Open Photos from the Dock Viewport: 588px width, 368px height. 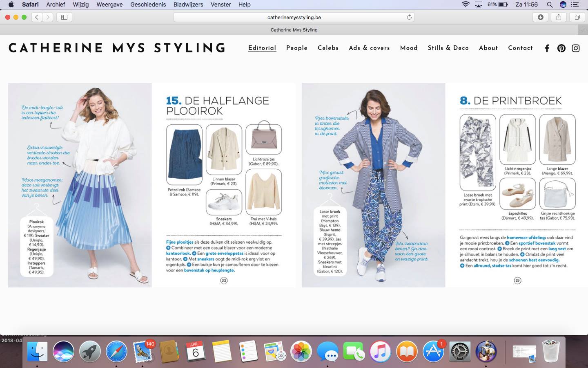301,351
